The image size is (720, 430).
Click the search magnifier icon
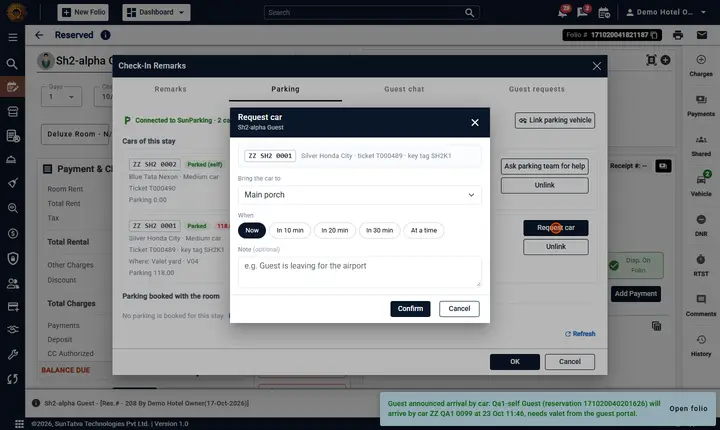[469, 13]
